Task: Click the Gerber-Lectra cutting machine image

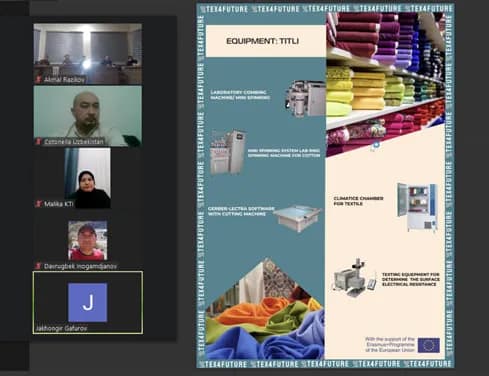Action: pos(298,218)
